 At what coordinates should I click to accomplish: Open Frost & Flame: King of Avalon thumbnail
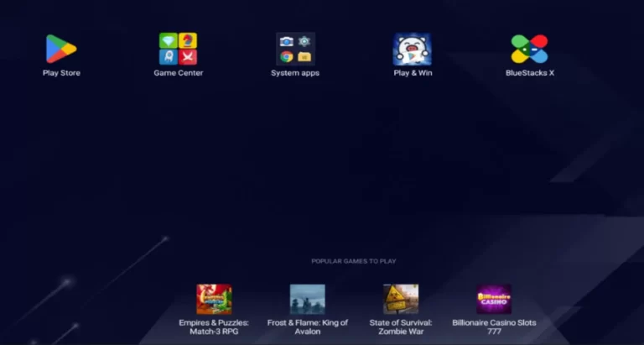307,299
